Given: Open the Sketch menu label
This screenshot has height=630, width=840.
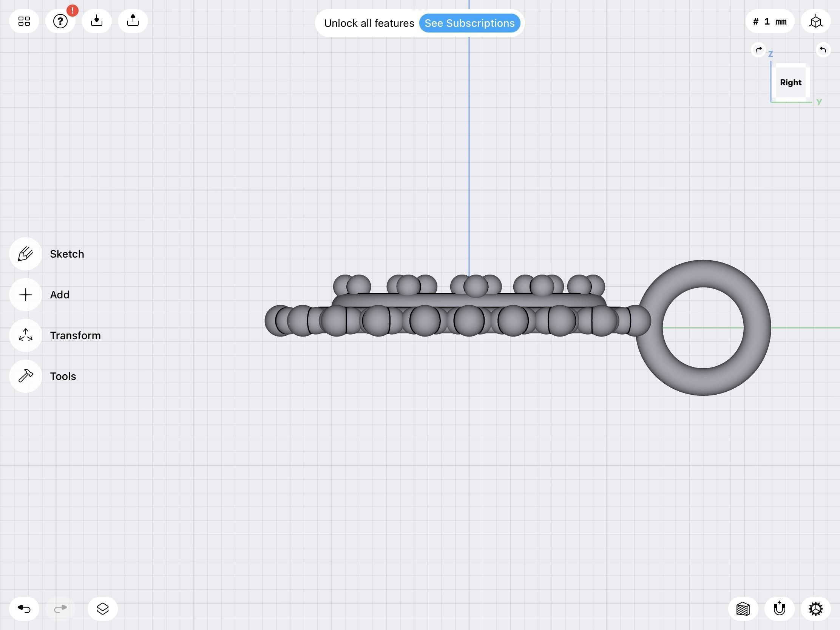Looking at the screenshot, I should coord(67,254).
